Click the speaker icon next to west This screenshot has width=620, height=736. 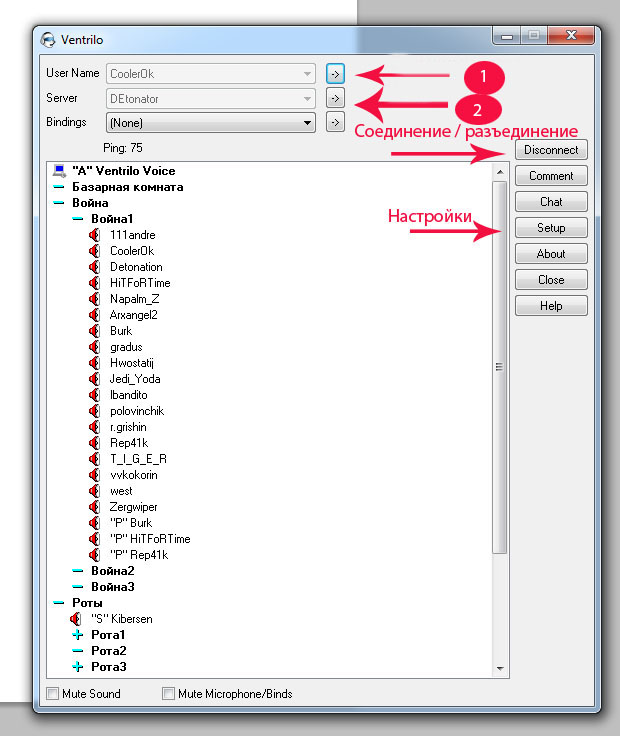click(94, 491)
